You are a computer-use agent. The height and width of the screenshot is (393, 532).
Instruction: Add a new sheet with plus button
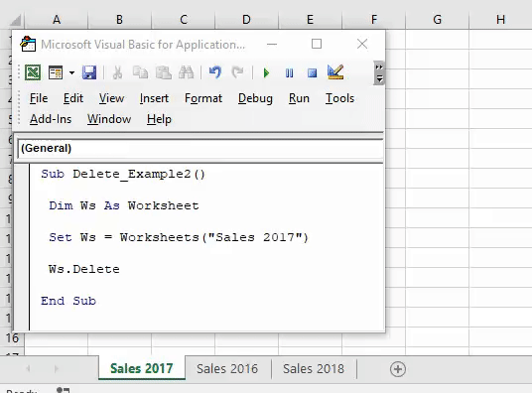398,369
